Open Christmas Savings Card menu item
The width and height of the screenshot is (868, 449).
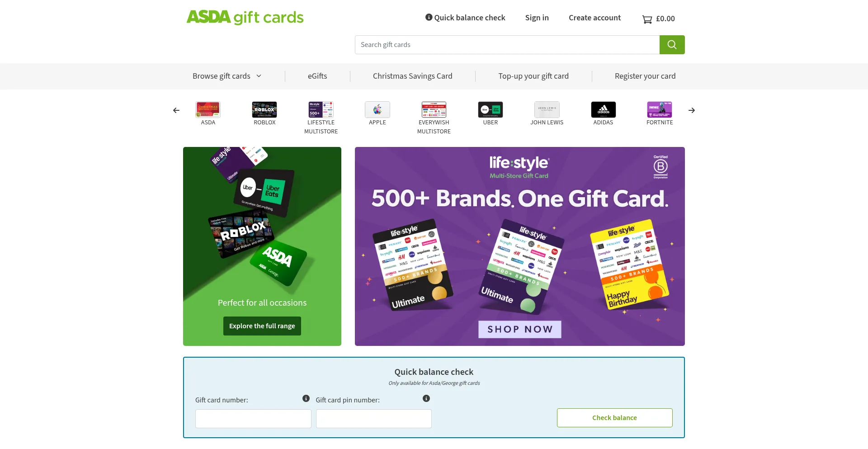coord(413,76)
